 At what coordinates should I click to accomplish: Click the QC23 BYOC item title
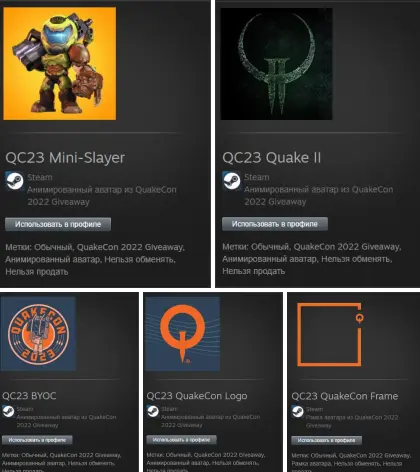pyautogui.click(x=29, y=396)
